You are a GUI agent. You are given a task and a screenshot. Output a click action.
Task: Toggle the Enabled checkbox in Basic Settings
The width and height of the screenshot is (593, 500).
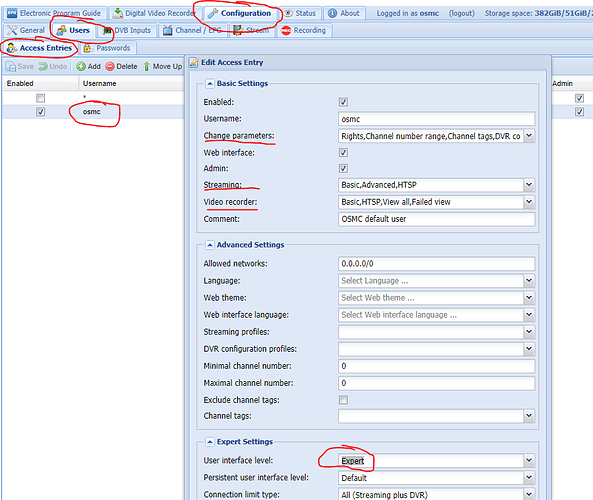pos(343,102)
